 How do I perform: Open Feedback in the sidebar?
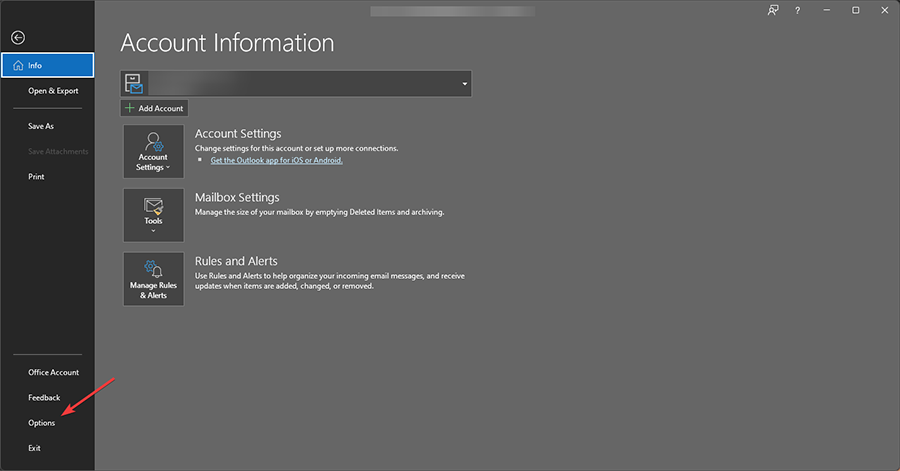(44, 398)
